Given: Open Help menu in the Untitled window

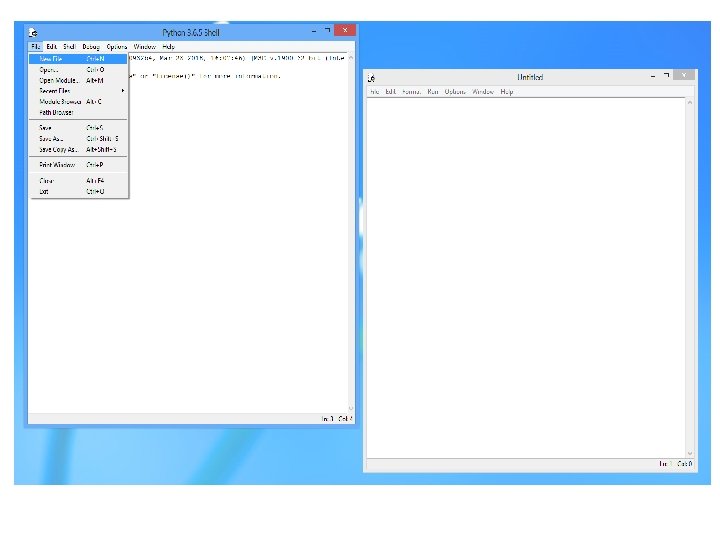Looking at the screenshot, I should pos(506,92).
